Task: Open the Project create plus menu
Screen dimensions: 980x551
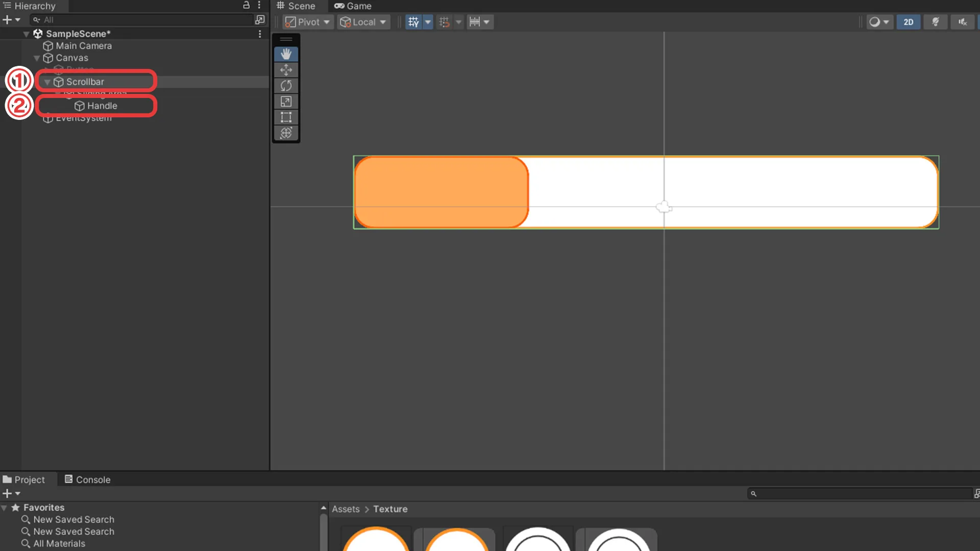Action: tap(11, 493)
